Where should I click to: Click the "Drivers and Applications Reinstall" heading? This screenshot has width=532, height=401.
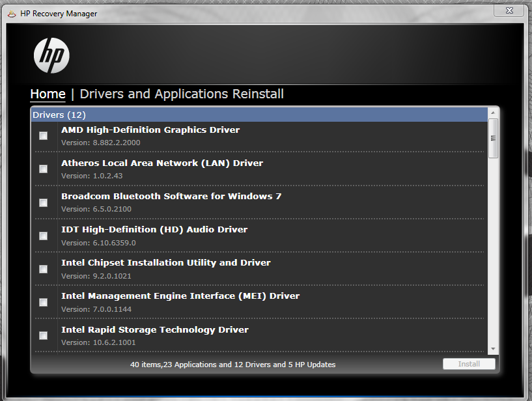182,94
